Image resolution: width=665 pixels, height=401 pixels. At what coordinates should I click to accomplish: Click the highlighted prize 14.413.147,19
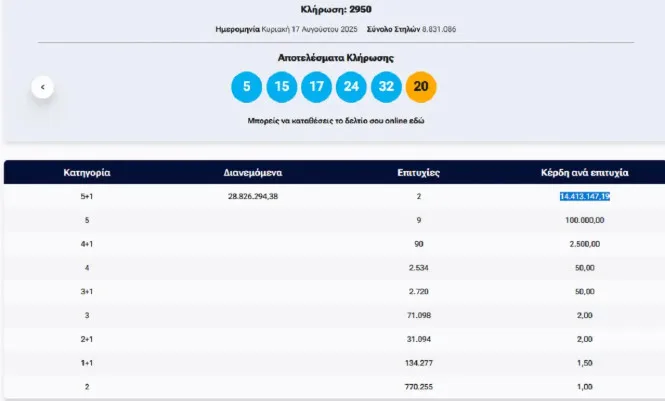pos(585,196)
